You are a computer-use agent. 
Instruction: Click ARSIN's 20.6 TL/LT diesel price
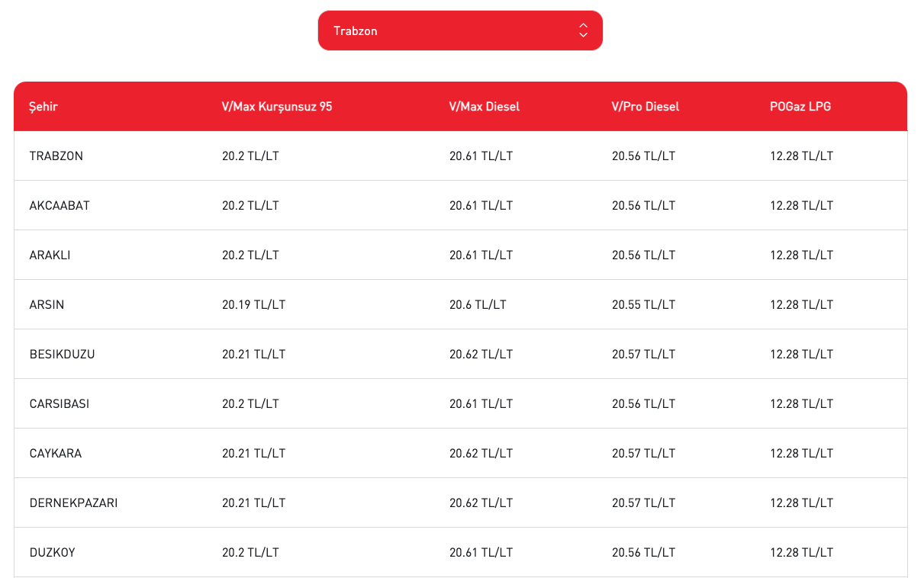pos(478,305)
